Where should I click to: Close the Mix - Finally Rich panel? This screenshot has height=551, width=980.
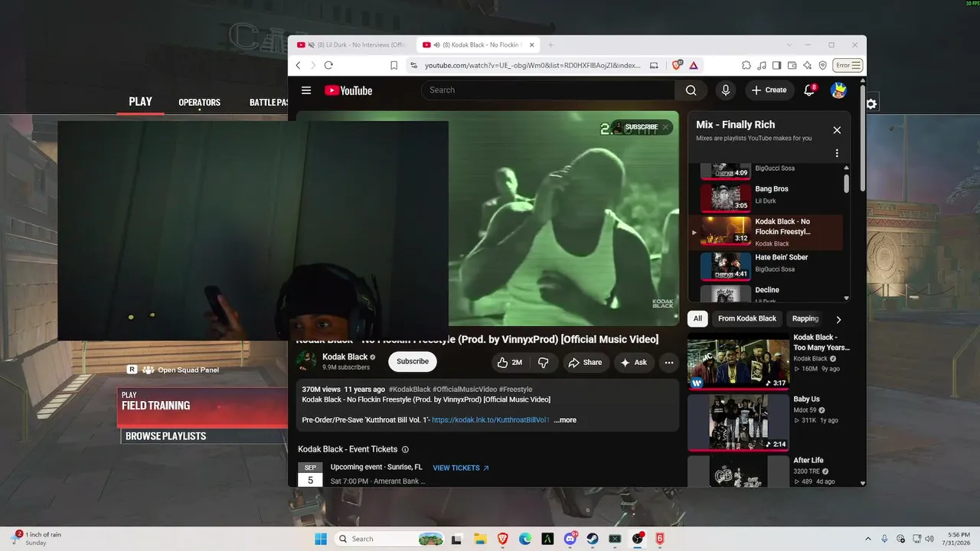[837, 130]
